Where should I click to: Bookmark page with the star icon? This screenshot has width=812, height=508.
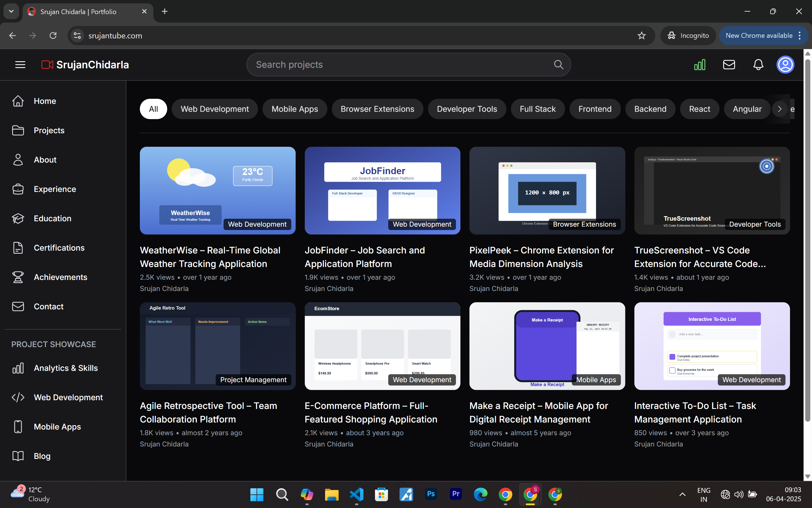pyautogui.click(x=641, y=36)
